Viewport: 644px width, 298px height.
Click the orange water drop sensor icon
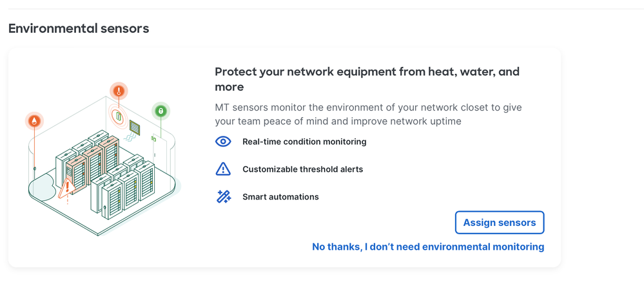(35, 120)
